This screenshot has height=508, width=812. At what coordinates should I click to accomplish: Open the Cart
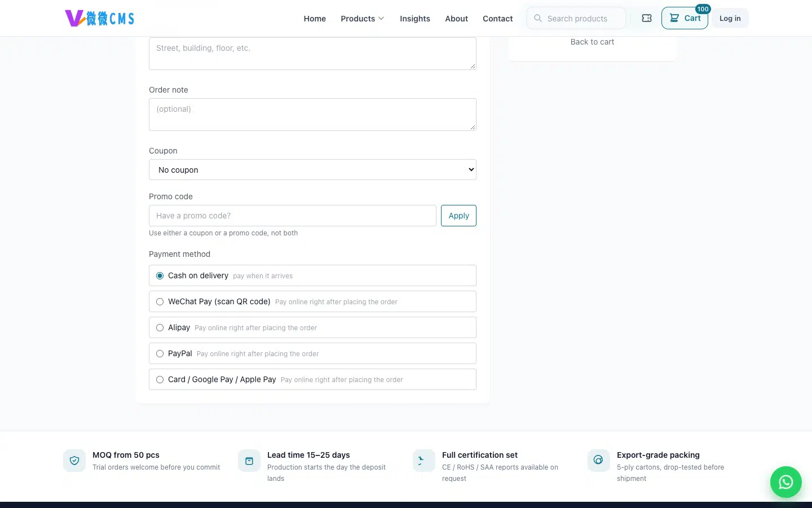pyautogui.click(x=685, y=18)
